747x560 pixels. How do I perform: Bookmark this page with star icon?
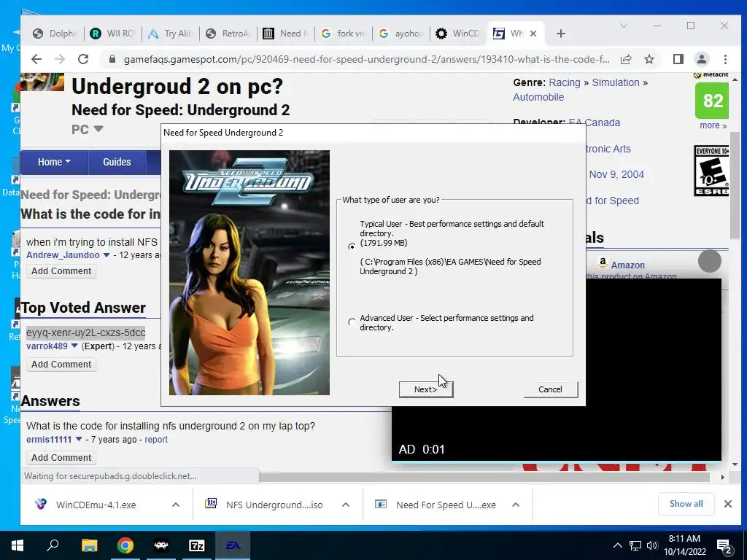[649, 59]
